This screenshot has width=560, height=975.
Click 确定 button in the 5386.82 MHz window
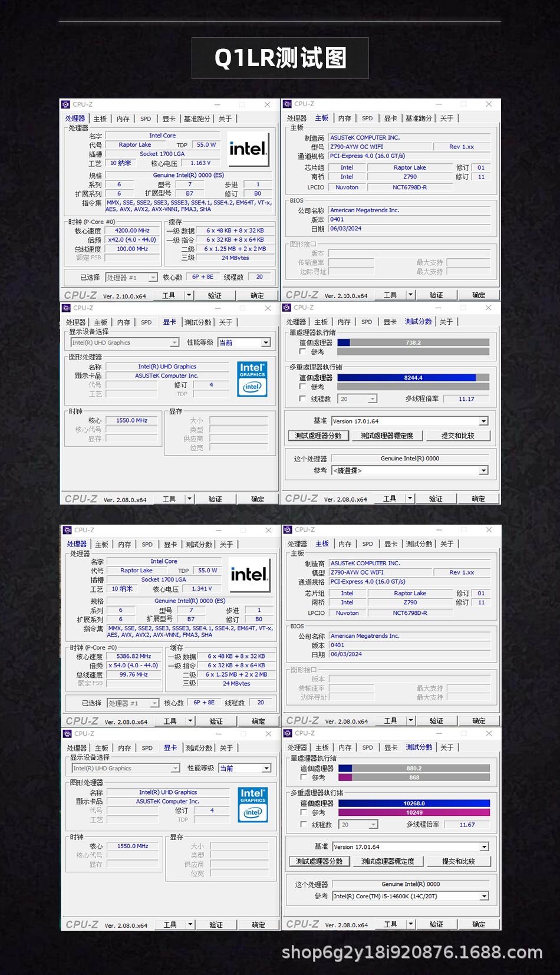point(258,721)
